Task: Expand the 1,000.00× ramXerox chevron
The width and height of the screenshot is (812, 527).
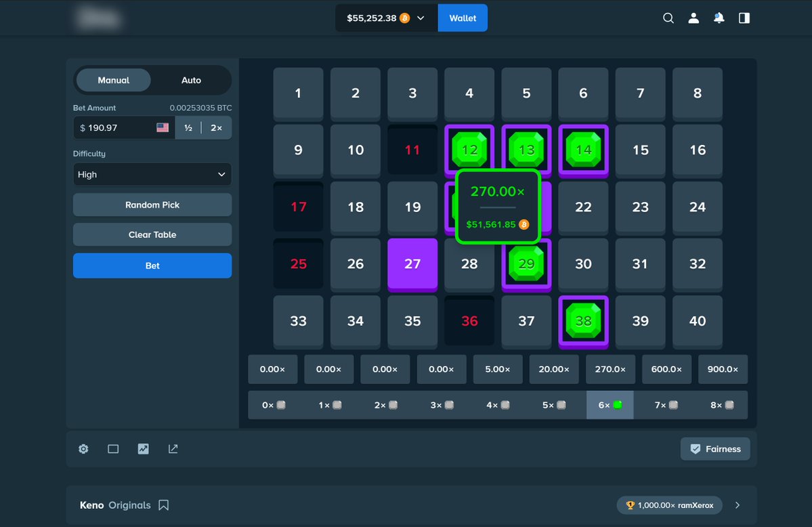Action: [738, 505]
